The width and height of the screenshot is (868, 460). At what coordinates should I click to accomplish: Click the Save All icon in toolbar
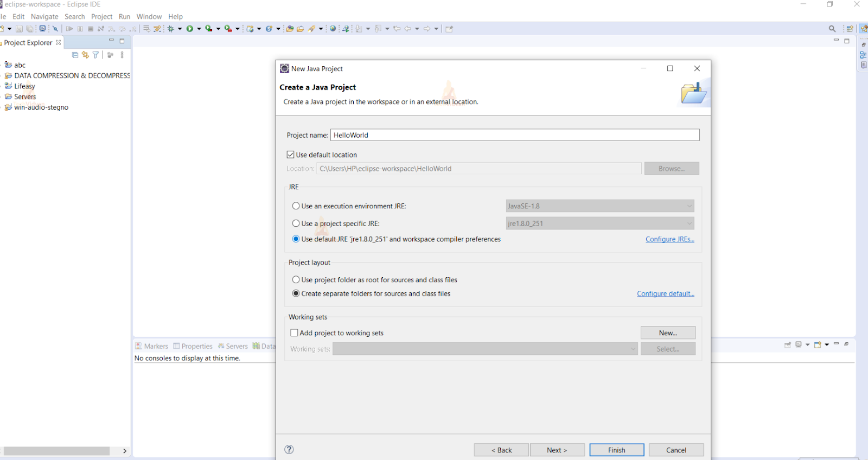point(30,29)
